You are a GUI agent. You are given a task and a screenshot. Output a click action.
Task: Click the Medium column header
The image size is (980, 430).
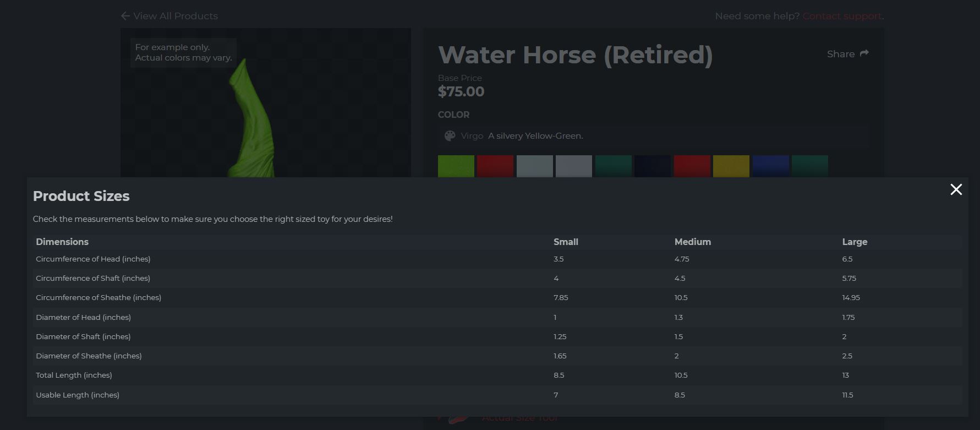click(x=693, y=242)
